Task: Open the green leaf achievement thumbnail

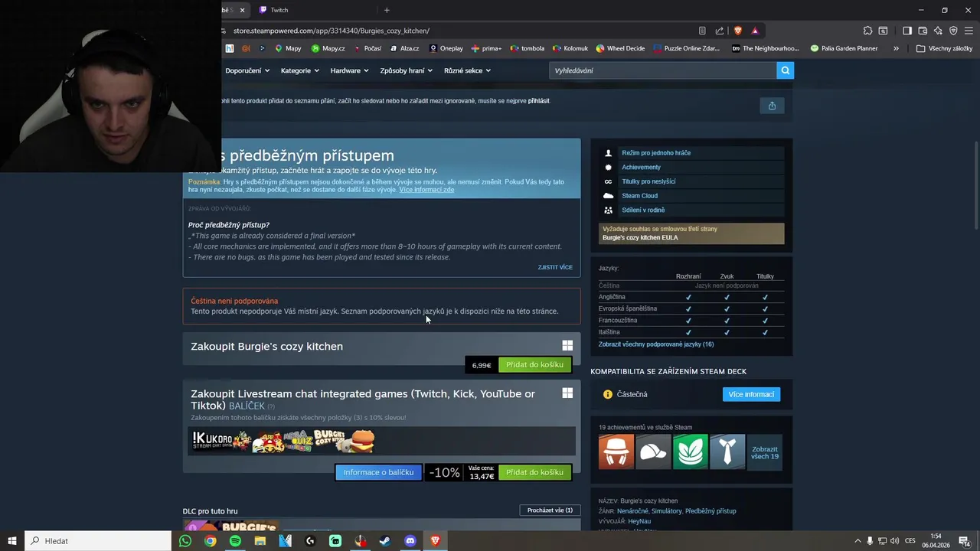Action: click(691, 452)
